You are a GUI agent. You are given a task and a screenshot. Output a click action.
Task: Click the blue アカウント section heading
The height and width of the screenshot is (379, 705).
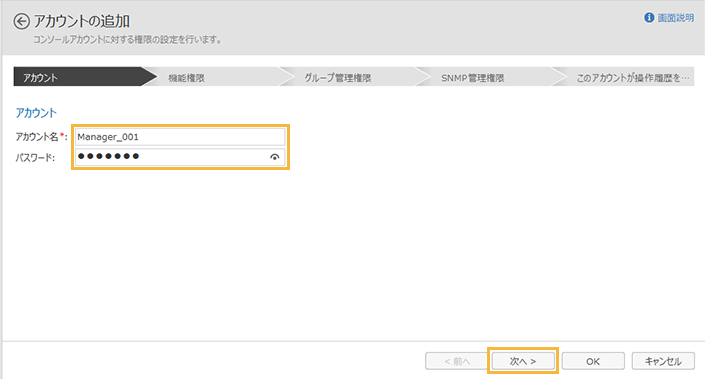36,112
